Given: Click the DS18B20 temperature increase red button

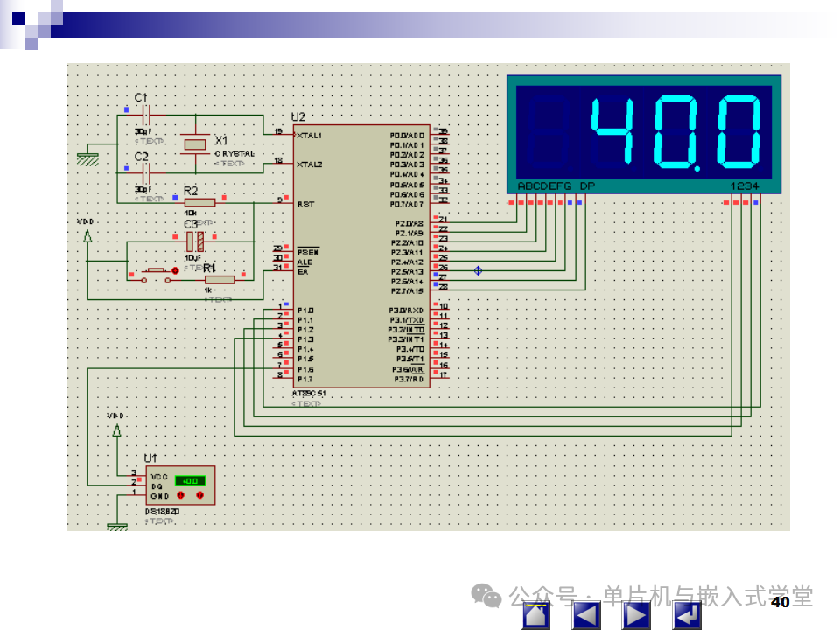Looking at the screenshot, I should point(199,495).
